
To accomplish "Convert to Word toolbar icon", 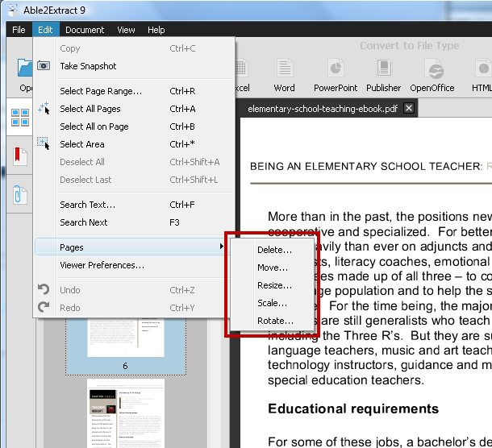I will 285,68.
